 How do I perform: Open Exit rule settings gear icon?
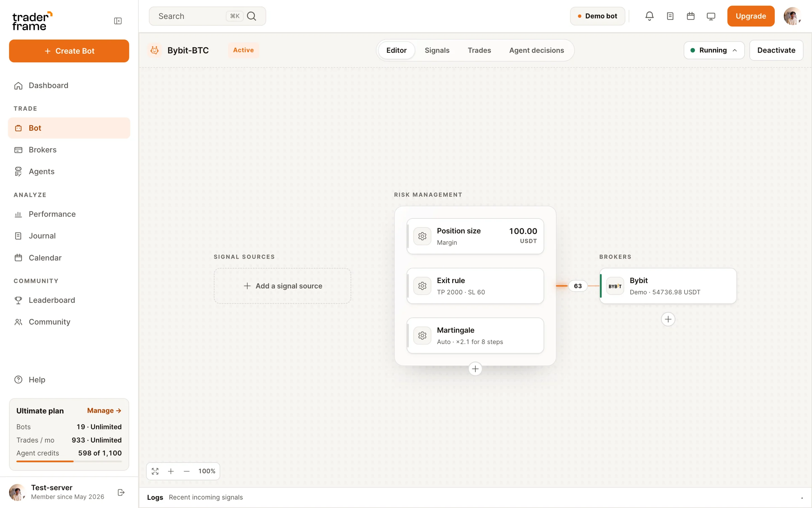[422, 286]
